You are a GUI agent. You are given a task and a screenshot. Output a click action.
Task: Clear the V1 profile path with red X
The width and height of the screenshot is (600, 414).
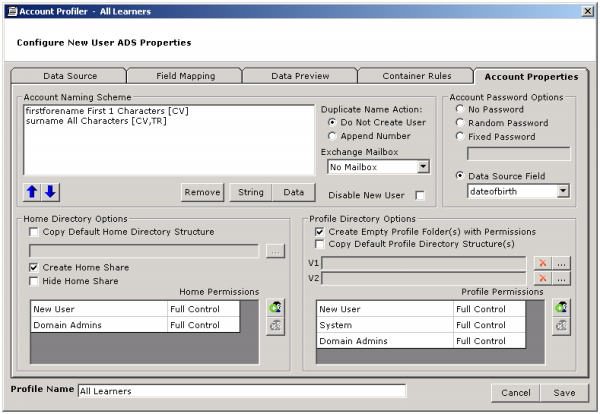pyautogui.click(x=543, y=263)
